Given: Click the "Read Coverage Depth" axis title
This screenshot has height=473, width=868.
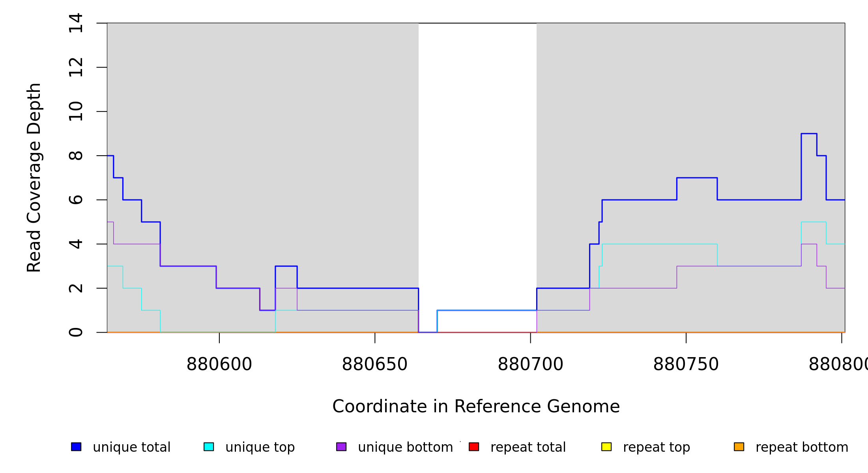Looking at the screenshot, I should (x=34, y=177).
